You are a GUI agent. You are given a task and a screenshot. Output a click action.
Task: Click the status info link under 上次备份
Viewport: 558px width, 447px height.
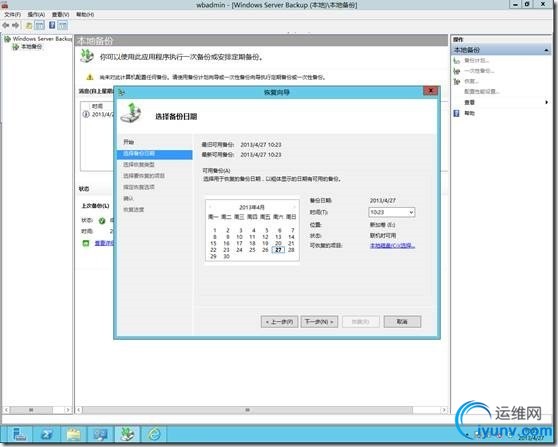pyautogui.click(x=104, y=243)
